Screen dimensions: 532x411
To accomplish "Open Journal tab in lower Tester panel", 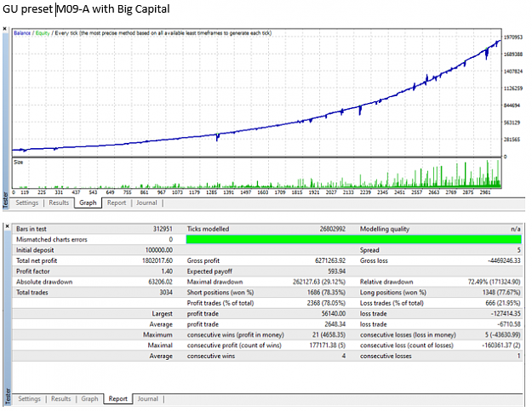I will (x=147, y=399).
